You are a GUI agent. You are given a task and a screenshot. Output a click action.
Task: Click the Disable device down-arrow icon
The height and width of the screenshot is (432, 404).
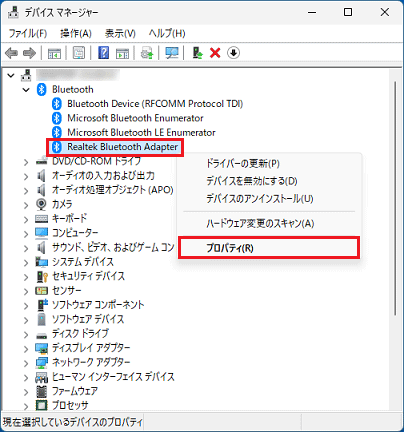pos(233,53)
